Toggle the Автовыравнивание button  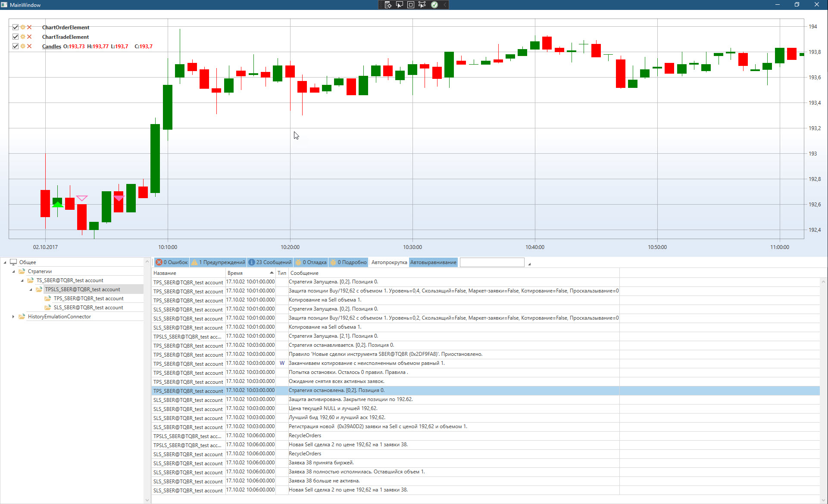point(433,262)
